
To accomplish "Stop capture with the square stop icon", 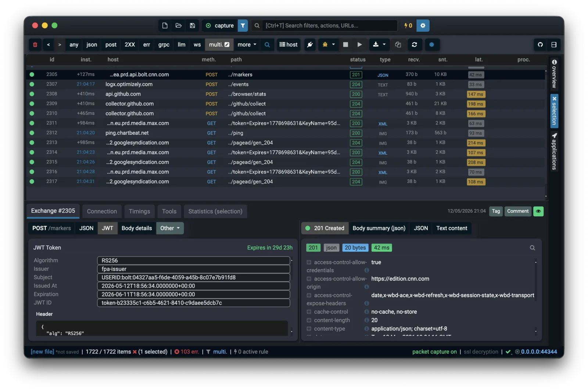I will 345,45.
